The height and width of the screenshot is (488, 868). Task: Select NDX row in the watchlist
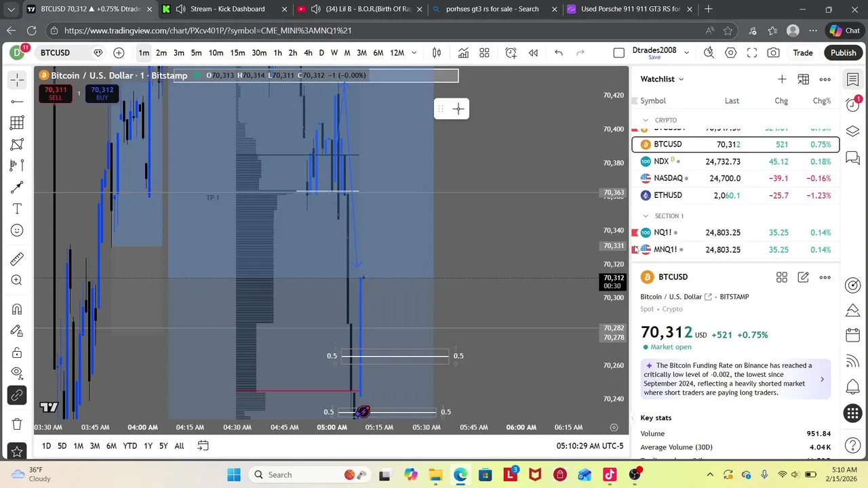pyautogui.click(x=736, y=161)
